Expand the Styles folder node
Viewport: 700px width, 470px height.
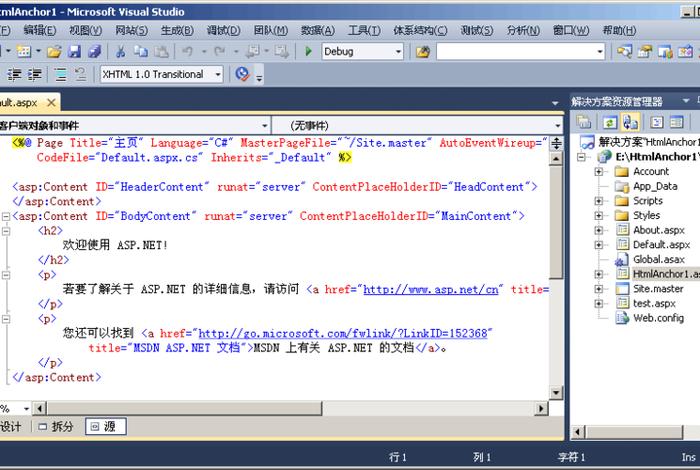pyautogui.click(x=599, y=216)
